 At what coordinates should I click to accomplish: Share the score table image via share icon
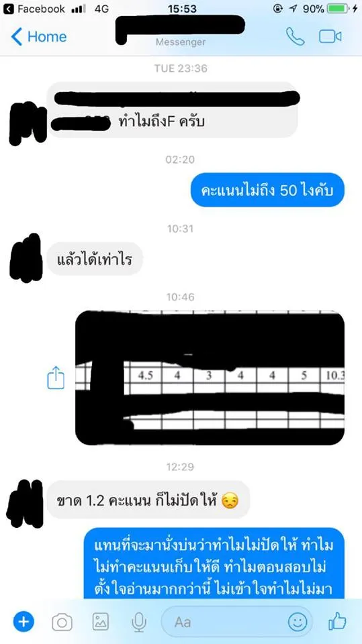coord(56,378)
